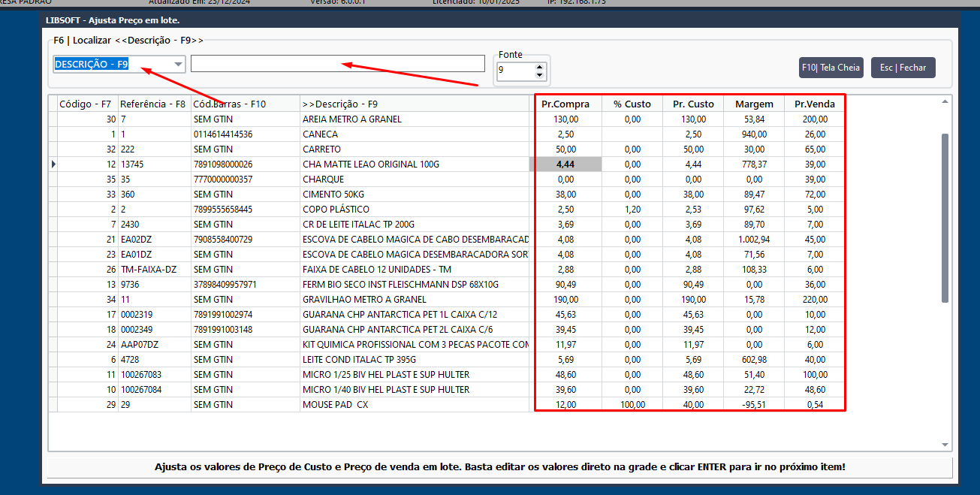Sort by the Referência - F8 column header

pos(153,104)
